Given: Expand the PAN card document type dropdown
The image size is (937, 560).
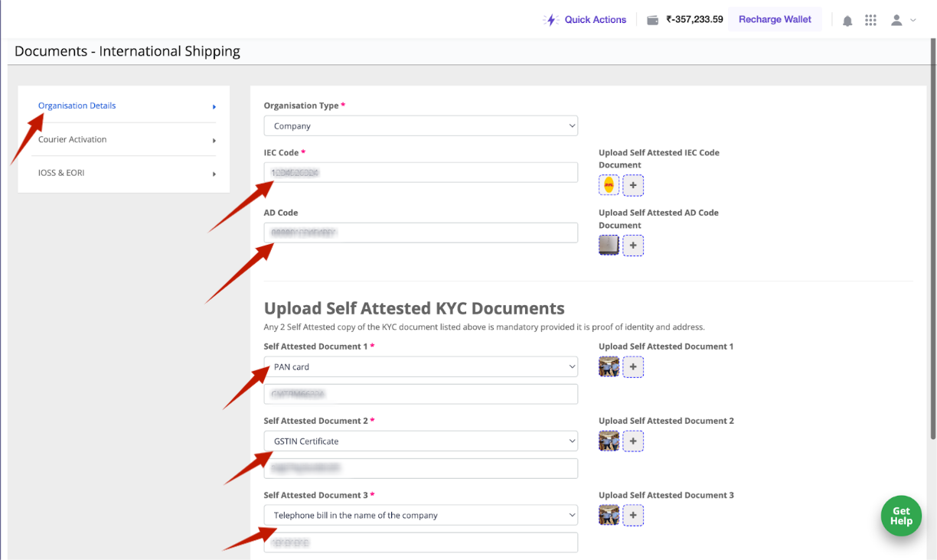Looking at the screenshot, I should pyautogui.click(x=420, y=367).
